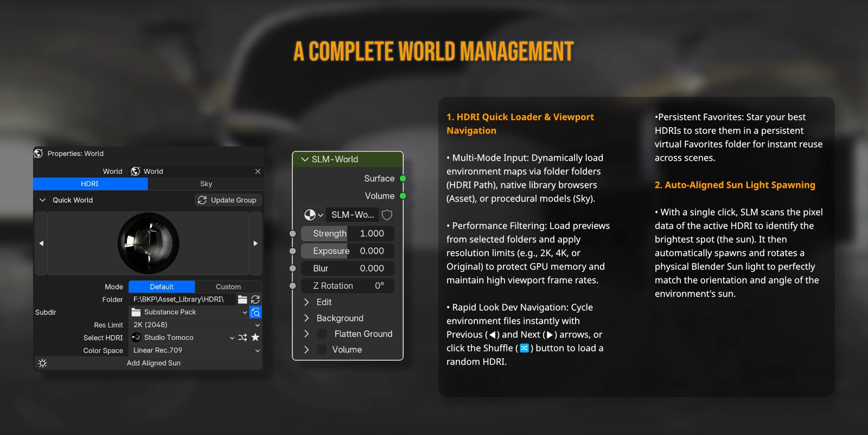Enable the Volume checkbox
This screenshot has height=435, width=868.
pyautogui.click(x=322, y=349)
